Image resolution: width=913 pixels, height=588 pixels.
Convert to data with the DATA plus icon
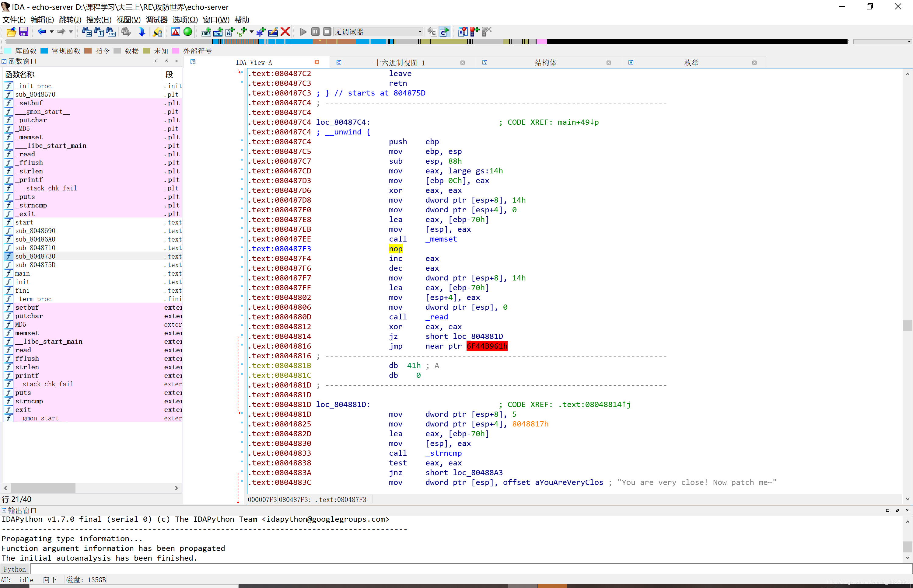coord(218,32)
